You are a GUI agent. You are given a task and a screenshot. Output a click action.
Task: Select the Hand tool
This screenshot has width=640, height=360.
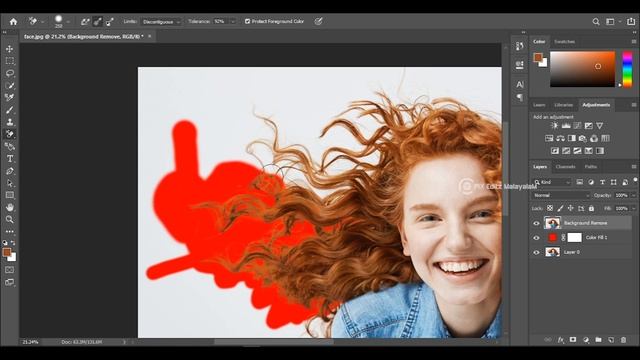pyautogui.click(x=10, y=207)
